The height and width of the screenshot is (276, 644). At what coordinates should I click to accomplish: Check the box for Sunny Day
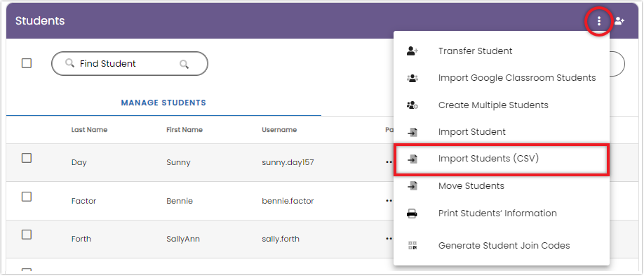pyautogui.click(x=27, y=158)
